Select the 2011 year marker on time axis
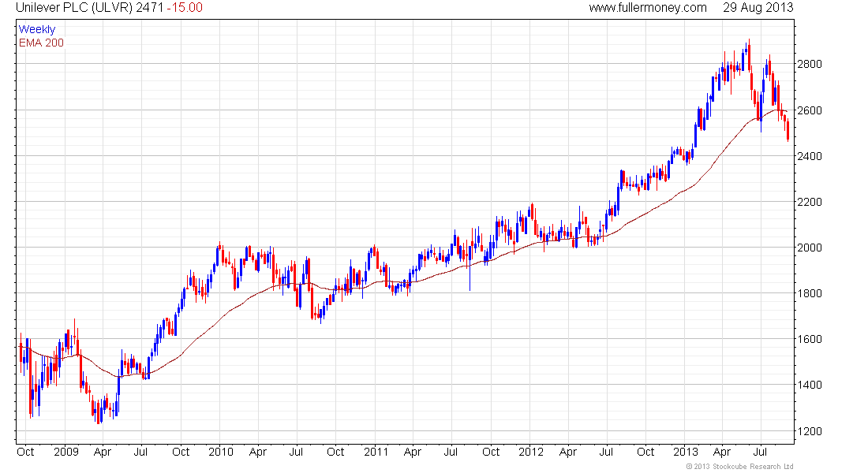868x473 pixels. [376, 452]
